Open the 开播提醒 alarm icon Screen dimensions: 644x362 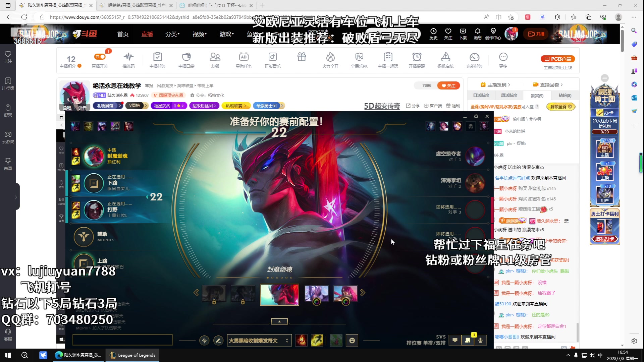pos(417,60)
